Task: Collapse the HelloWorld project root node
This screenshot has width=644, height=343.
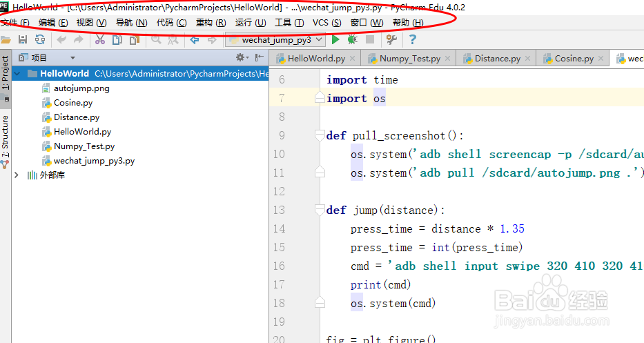Action: tap(17, 74)
